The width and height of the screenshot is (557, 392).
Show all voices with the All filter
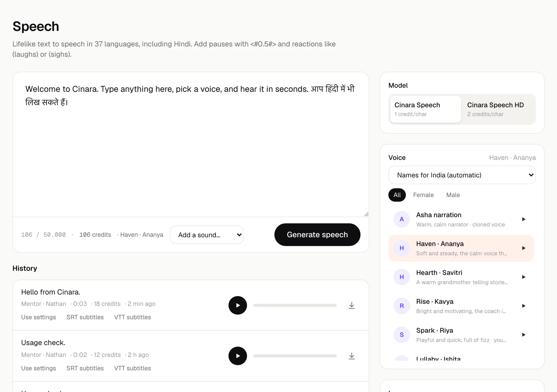[x=397, y=195]
